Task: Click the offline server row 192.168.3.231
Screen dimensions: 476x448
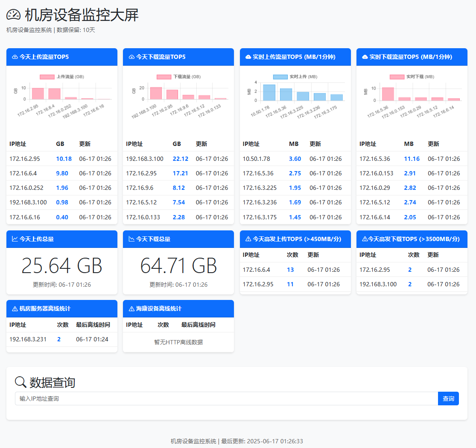Action: (x=61, y=339)
